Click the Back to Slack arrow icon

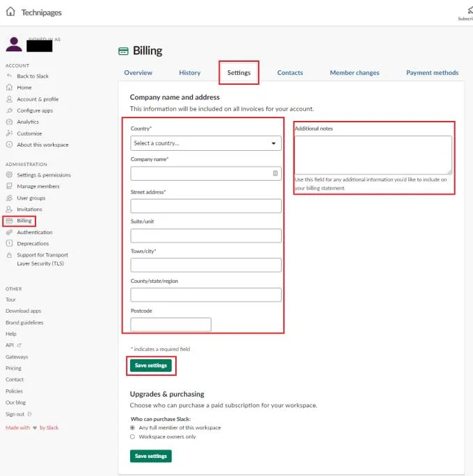(10, 76)
